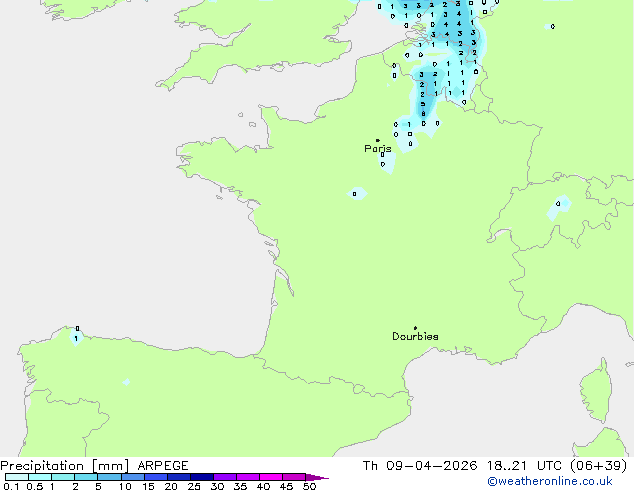
Task: Select the Paris label on the map
Action: click(378, 149)
